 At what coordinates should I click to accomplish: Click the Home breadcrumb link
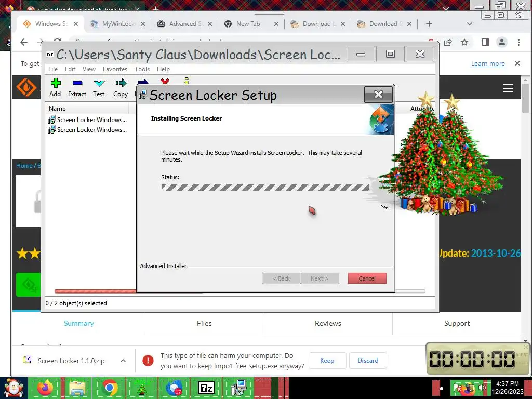[x=24, y=166]
